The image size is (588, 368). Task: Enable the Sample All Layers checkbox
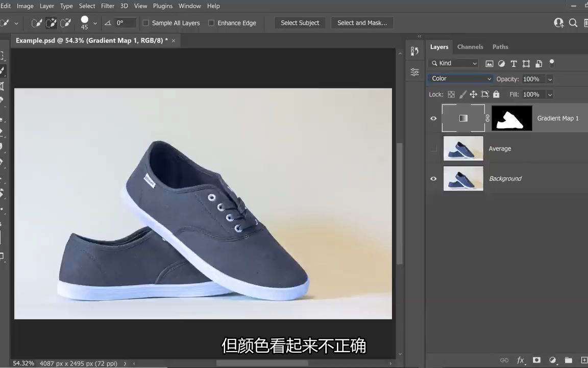point(146,22)
